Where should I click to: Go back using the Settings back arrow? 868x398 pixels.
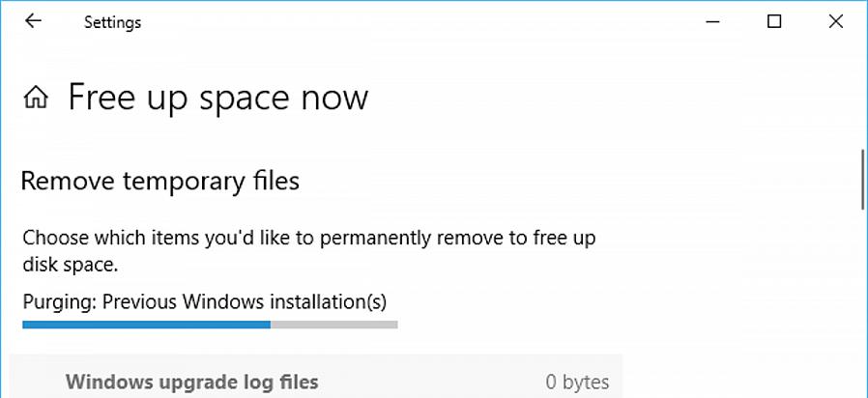pyautogui.click(x=33, y=21)
